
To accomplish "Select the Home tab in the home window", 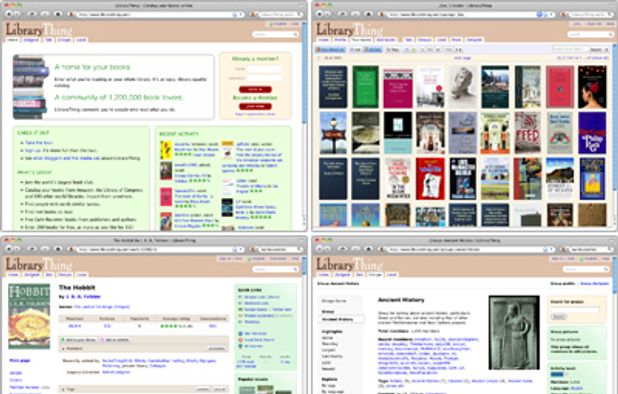I will pyautogui.click(x=13, y=40).
